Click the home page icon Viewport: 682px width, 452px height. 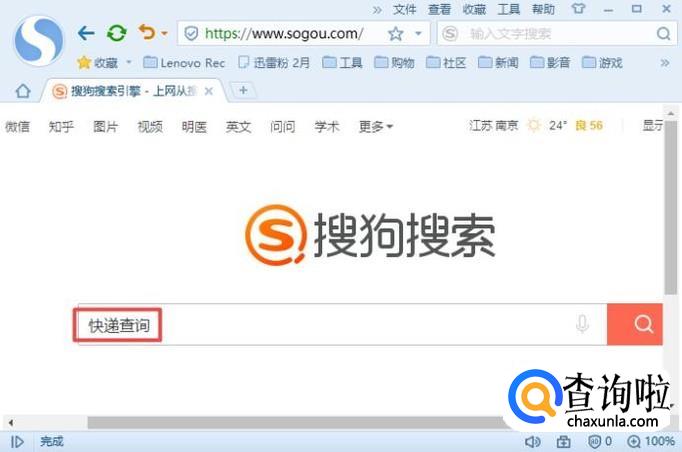click(x=23, y=91)
